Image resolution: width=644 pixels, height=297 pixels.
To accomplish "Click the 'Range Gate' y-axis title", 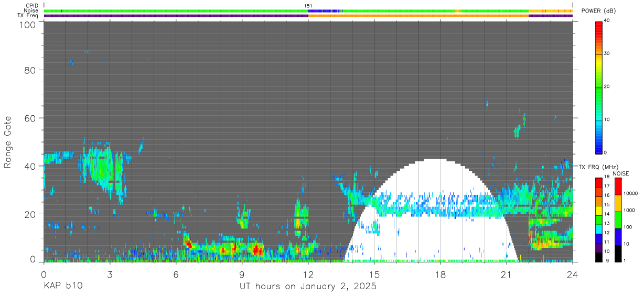I will (x=8, y=142).
